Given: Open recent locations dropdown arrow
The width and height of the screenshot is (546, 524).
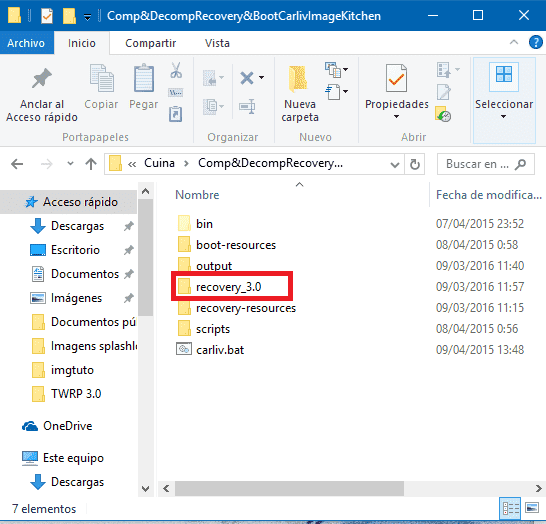Looking at the screenshot, I should (70, 163).
